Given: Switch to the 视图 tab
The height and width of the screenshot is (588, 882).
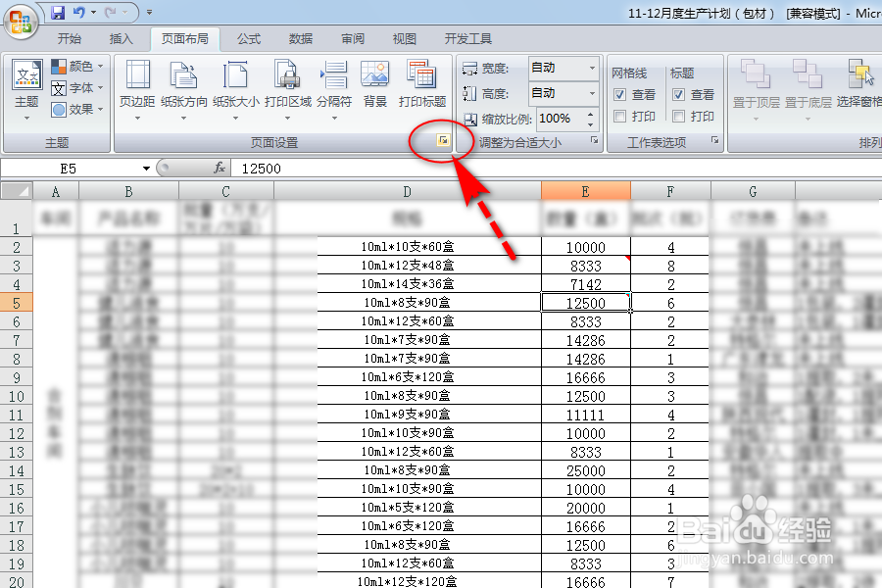Looking at the screenshot, I should [x=405, y=39].
